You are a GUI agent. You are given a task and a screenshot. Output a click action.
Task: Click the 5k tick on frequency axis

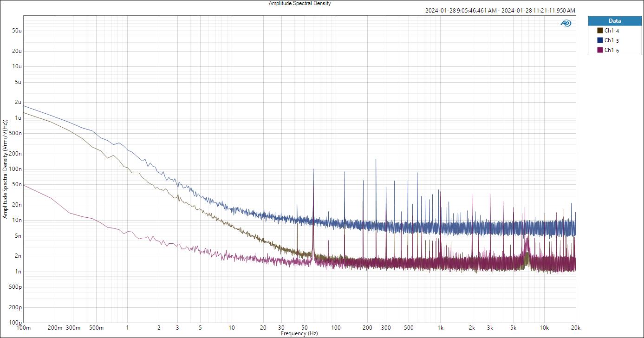(x=513, y=327)
